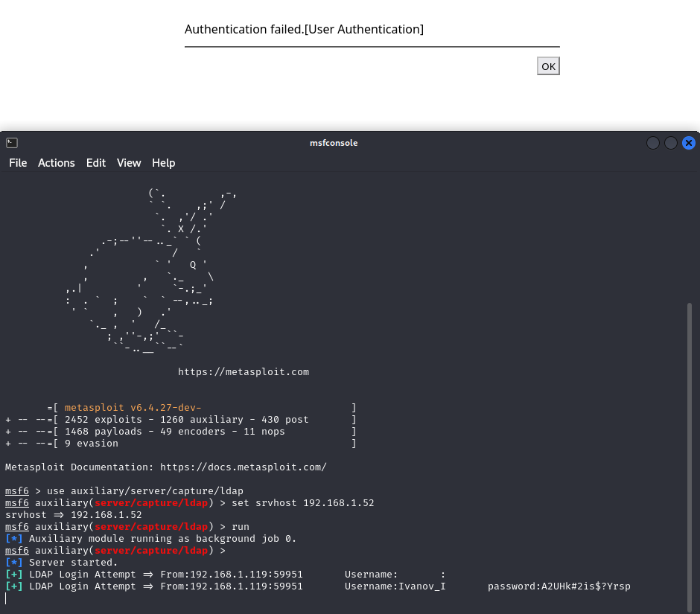
Task: Click the '2452 exploits - 1260 auxiliary - 430 post' line
Action: (x=187, y=420)
